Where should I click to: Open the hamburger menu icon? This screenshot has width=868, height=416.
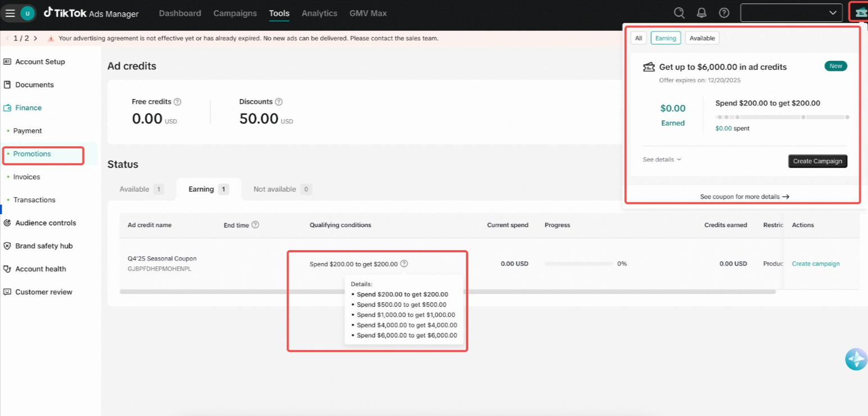point(10,13)
